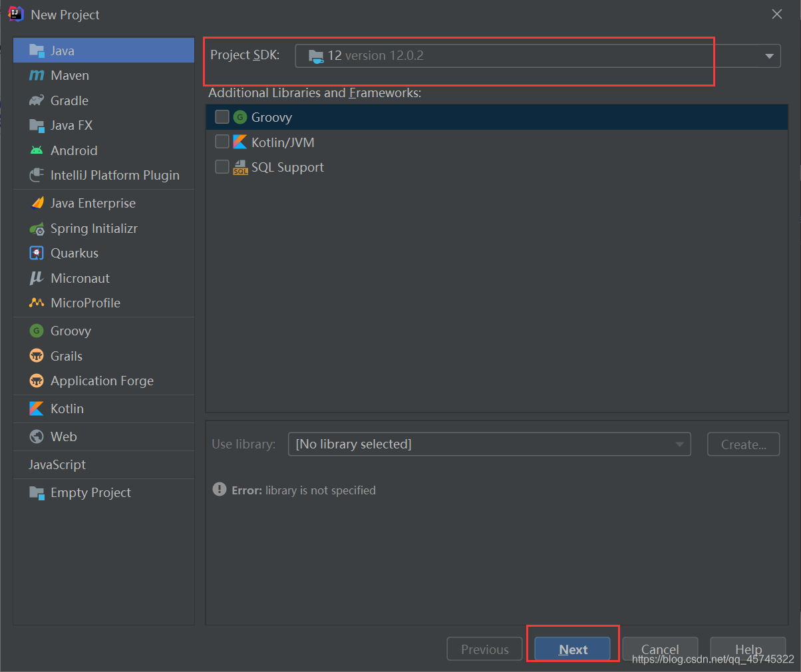Click the 'Empty Project' label
Image resolution: width=801 pixels, height=672 pixels.
[90, 492]
